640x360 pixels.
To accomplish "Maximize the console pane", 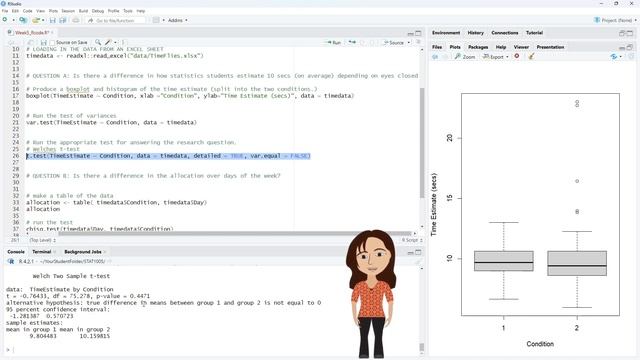I will [x=418, y=253].
